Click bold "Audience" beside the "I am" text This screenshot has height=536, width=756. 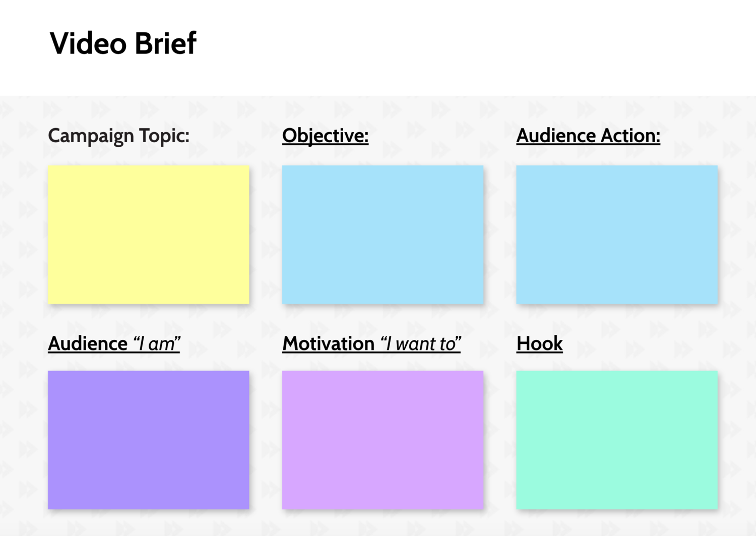click(x=88, y=344)
